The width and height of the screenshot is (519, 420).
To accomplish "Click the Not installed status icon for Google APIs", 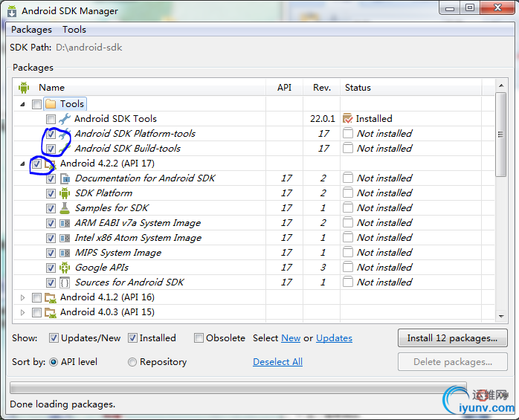I will tap(347, 268).
